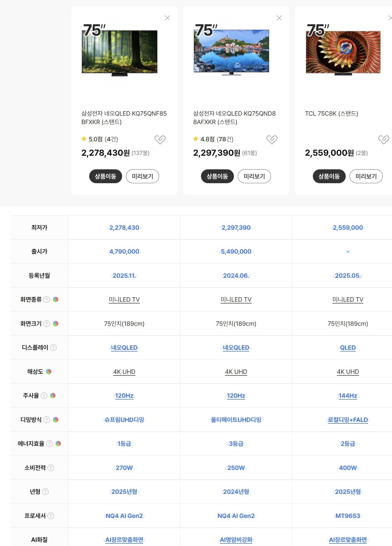Click the 2025.11. registration date
This screenshot has height=546, width=392.
(124, 276)
